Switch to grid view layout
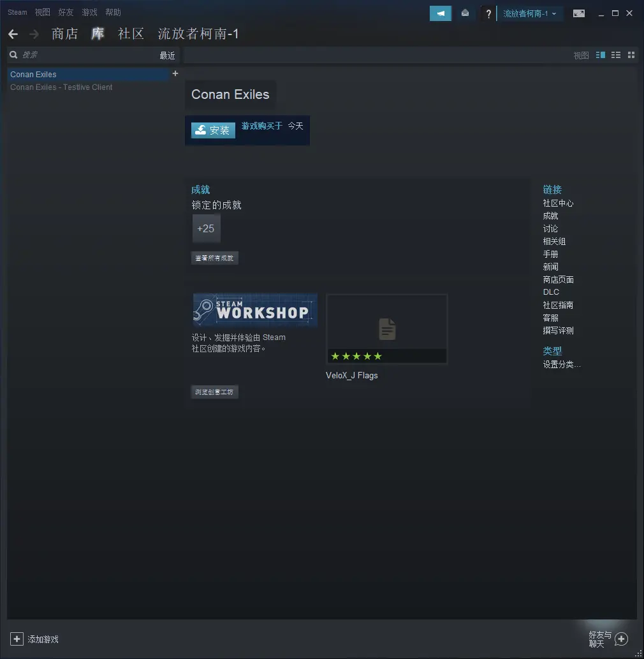 631,55
